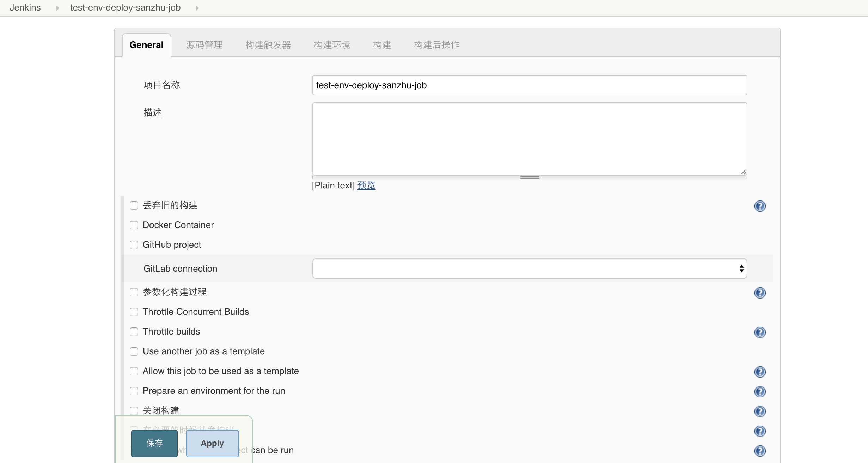868x463 pixels.
Task: Toggle the Prepare an environment for the run checkbox
Action: click(134, 391)
